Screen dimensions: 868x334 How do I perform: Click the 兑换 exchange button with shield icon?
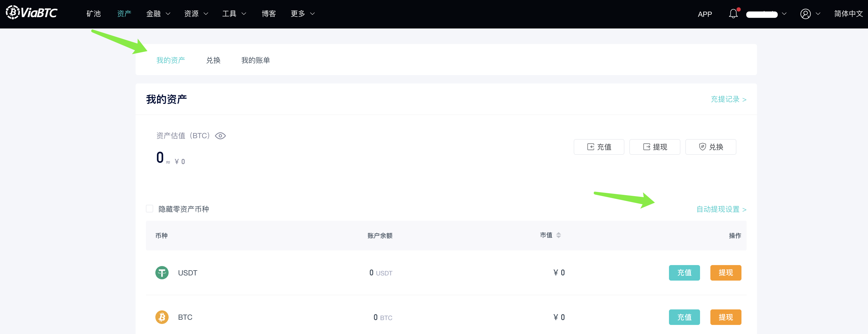coord(710,147)
